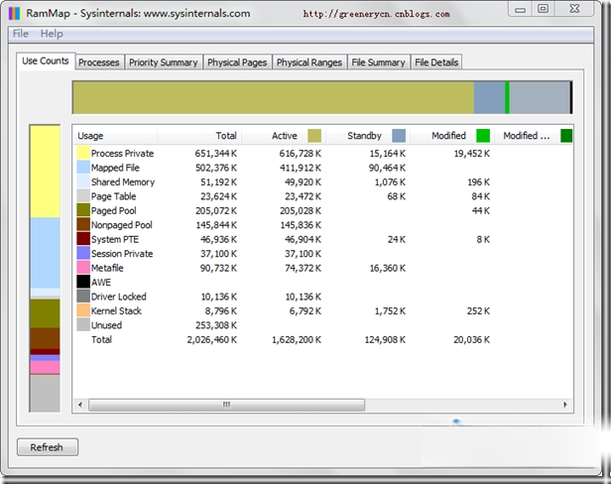Click the brown Nonpaged Pool swatch
This screenshot has width=611, height=484.
(83, 225)
